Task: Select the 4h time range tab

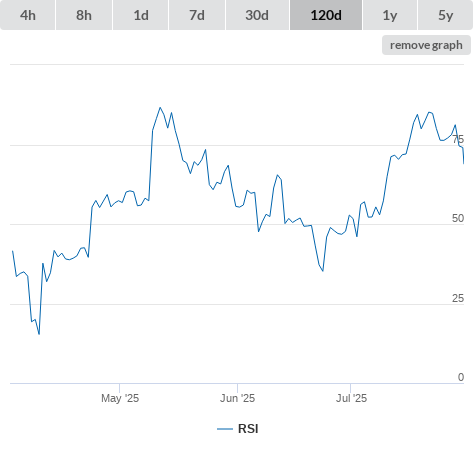Action: [x=28, y=15]
